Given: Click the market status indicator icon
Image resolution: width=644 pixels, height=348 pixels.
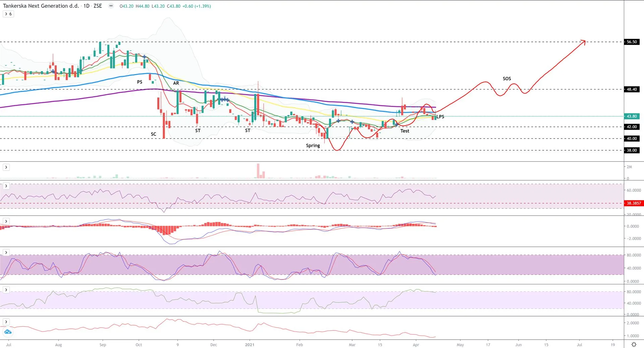Looking at the screenshot, I should [x=111, y=6].
